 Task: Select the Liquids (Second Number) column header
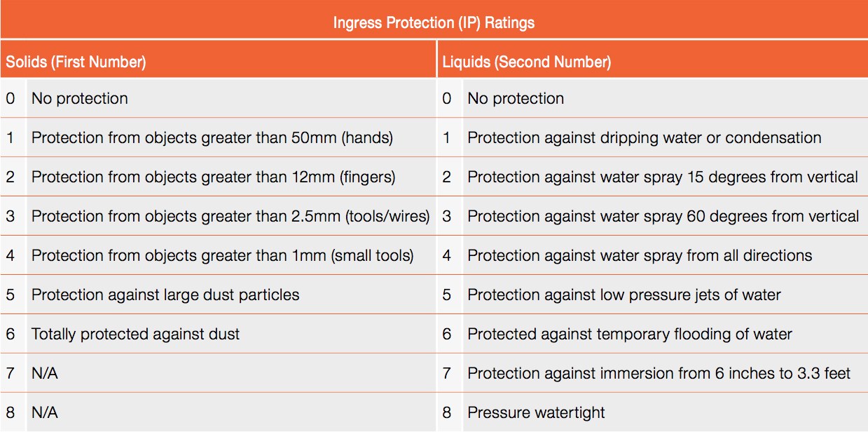point(527,62)
